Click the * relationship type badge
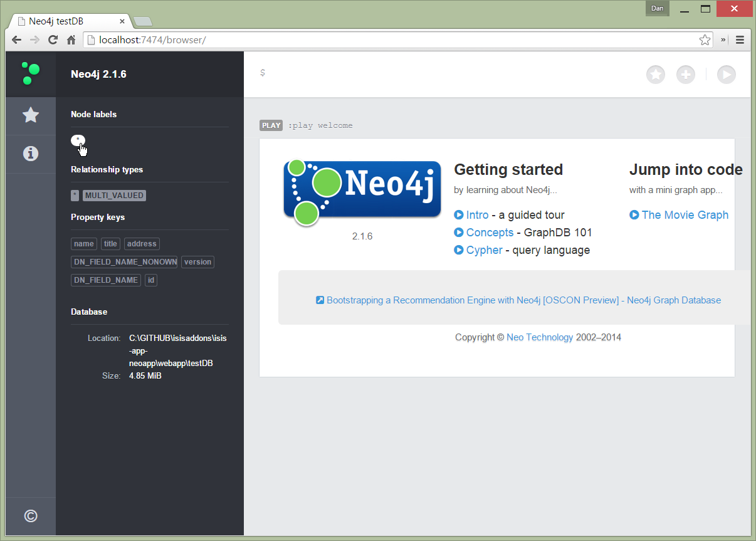 [x=75, y=196]
